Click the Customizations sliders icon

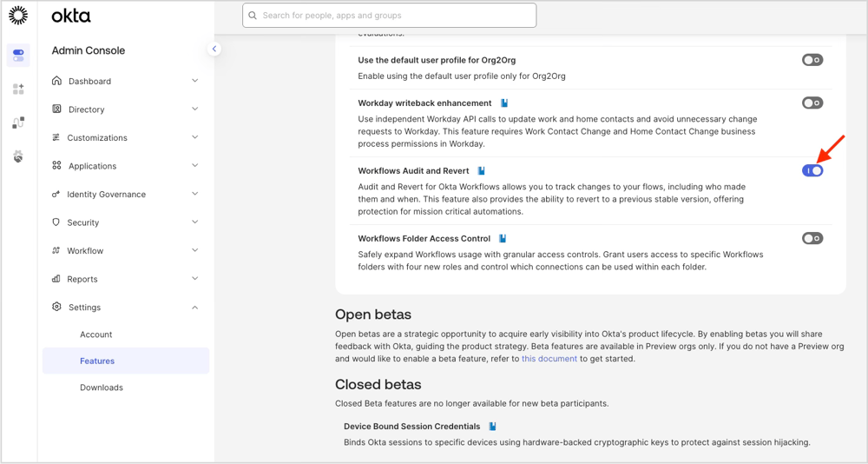tap(56, 137)
